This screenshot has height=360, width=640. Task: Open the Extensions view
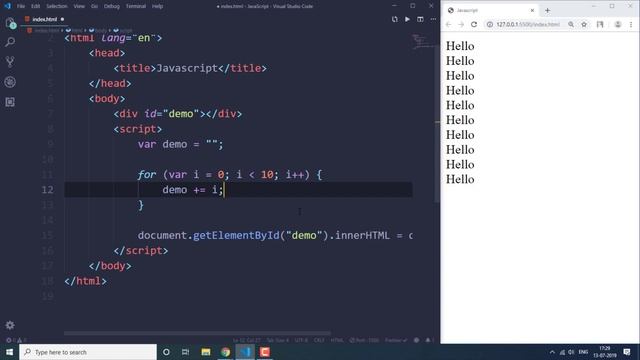click(10, 102)
